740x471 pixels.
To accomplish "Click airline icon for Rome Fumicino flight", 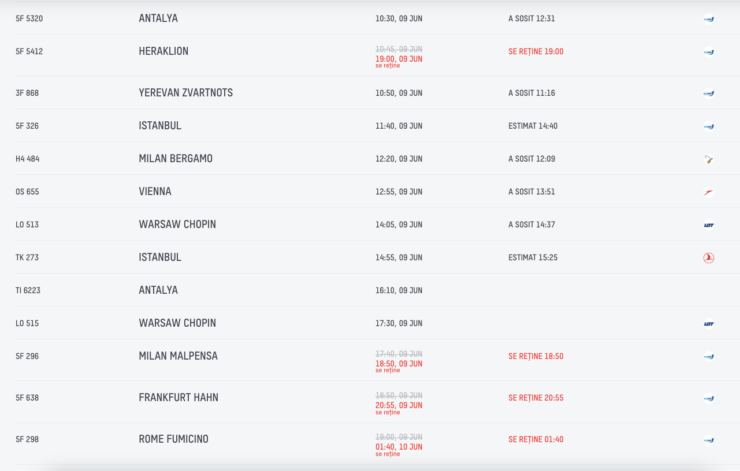I will coord(708,440).
